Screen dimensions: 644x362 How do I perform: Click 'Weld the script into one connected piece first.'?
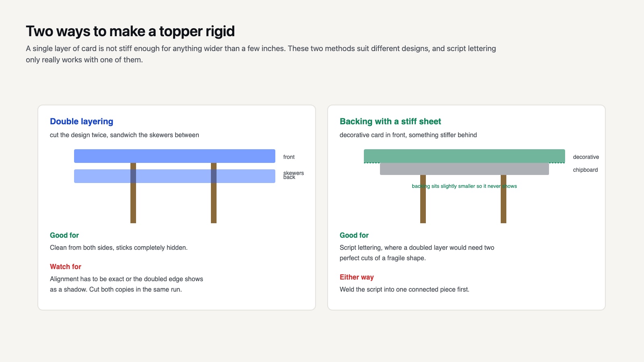(x=405, y=289)
